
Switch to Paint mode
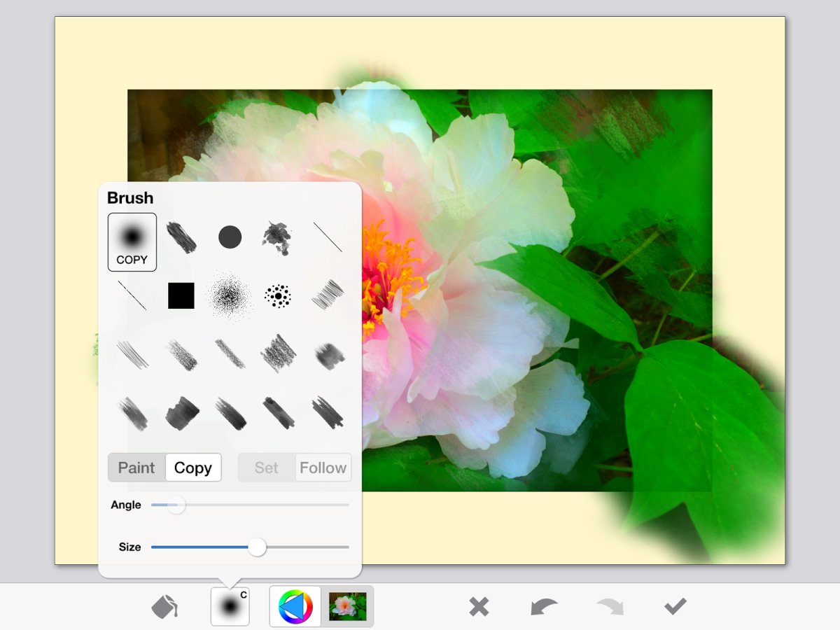pyautogui.click(x=136, y=468)
